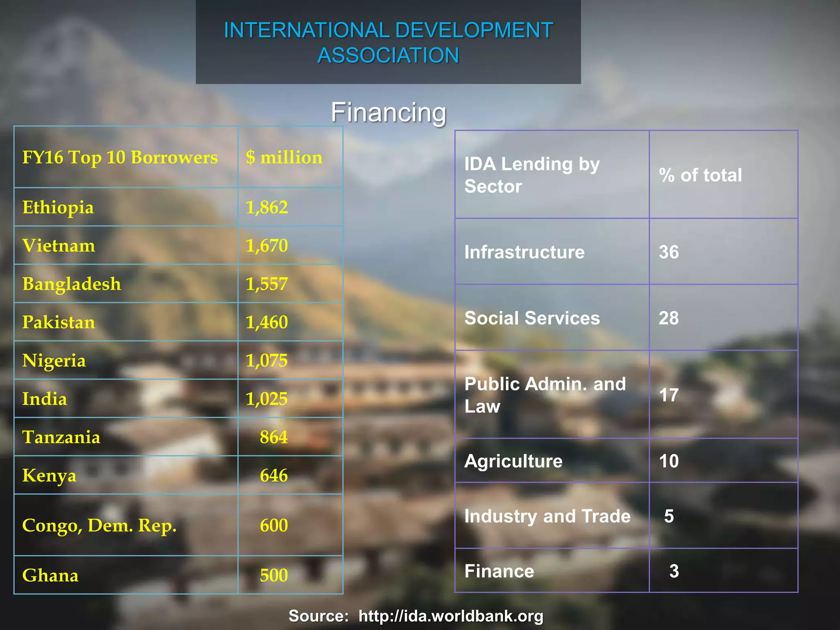The image size is (840, 630).
Task: Select the Finance sector entry
Action: 499,571
